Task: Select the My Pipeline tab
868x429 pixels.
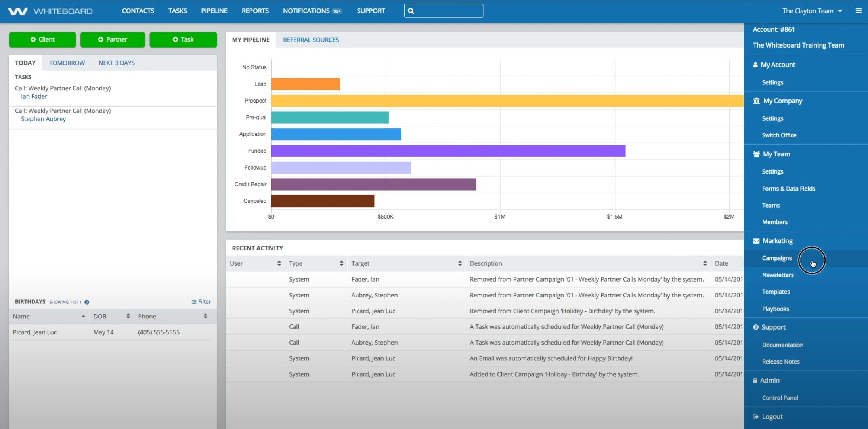Action: [x=250, y=40]
